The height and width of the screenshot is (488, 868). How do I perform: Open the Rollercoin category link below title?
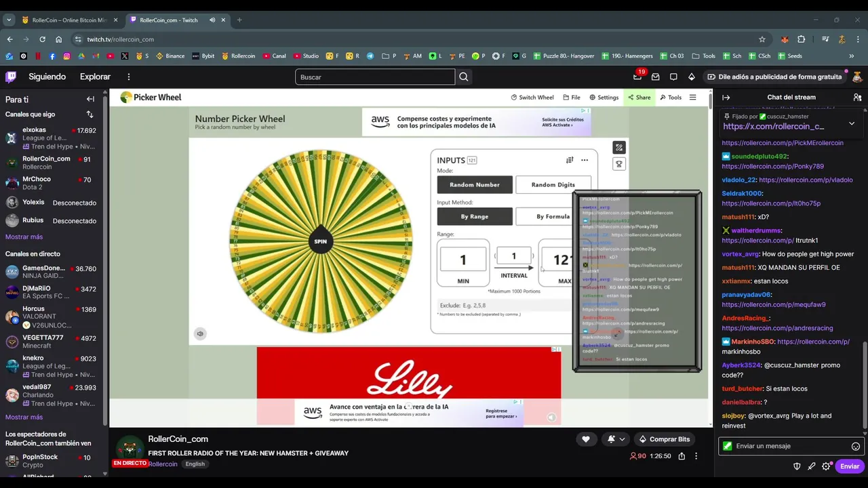coord(163,464)
